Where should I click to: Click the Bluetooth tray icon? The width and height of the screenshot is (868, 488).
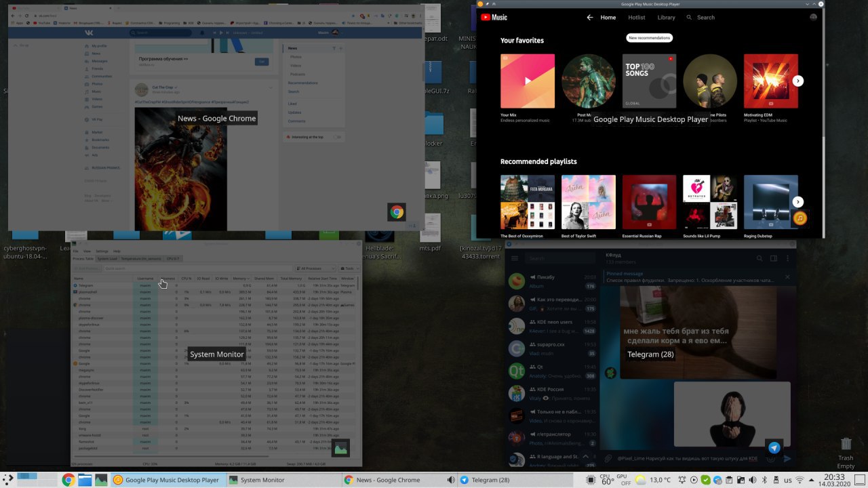(764, 480)
